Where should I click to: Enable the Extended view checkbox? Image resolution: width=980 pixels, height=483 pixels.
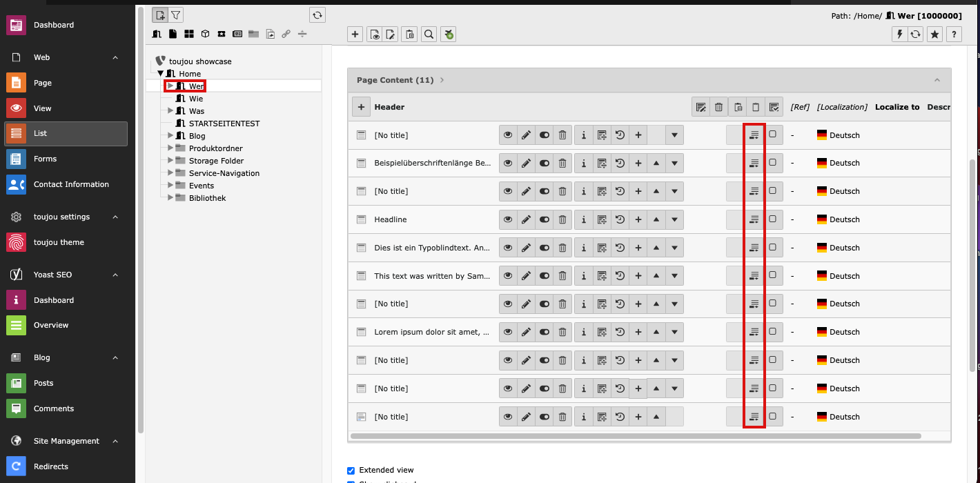pyautogui.click(x=351, y=470)
